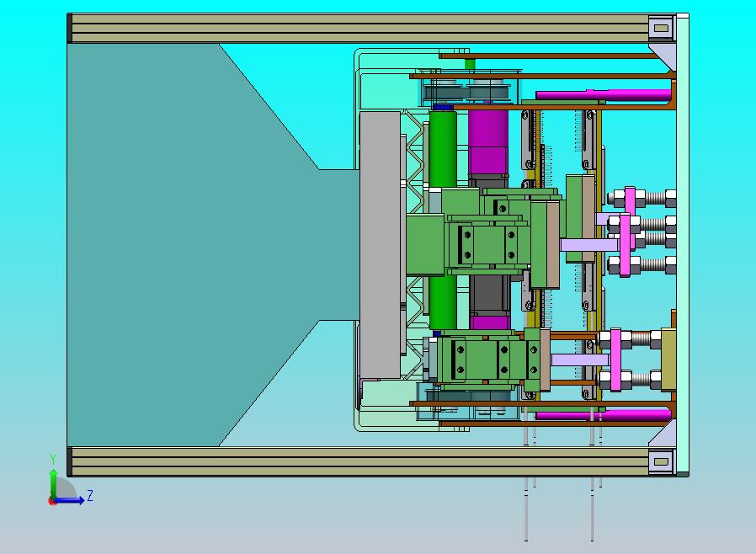756x554 pixels.
Task: Select the top aluminum extrusion rail
Action: [359, 29]
